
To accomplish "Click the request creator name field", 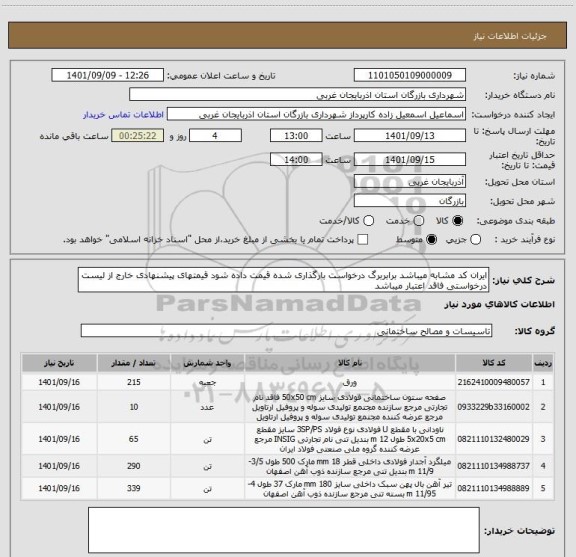I will point(316,115).
